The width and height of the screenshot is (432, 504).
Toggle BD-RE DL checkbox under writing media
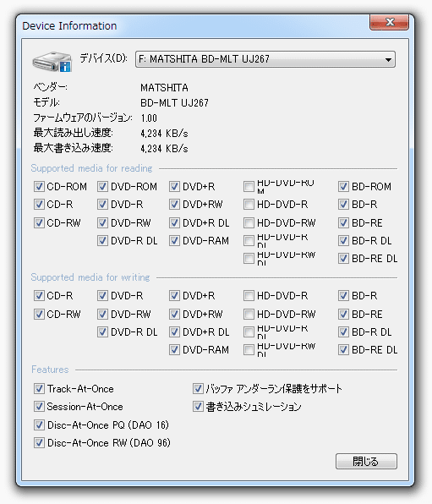tap(343, 349)
